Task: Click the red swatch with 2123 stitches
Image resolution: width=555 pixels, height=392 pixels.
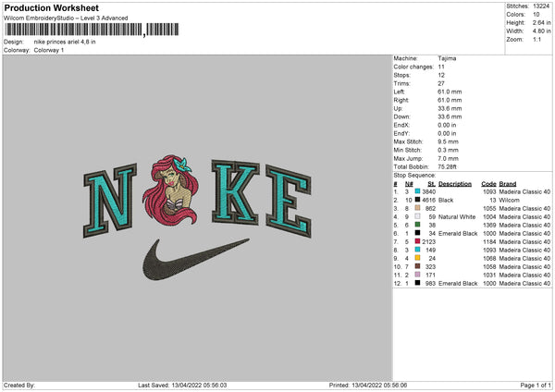Action: pos(417,241)
